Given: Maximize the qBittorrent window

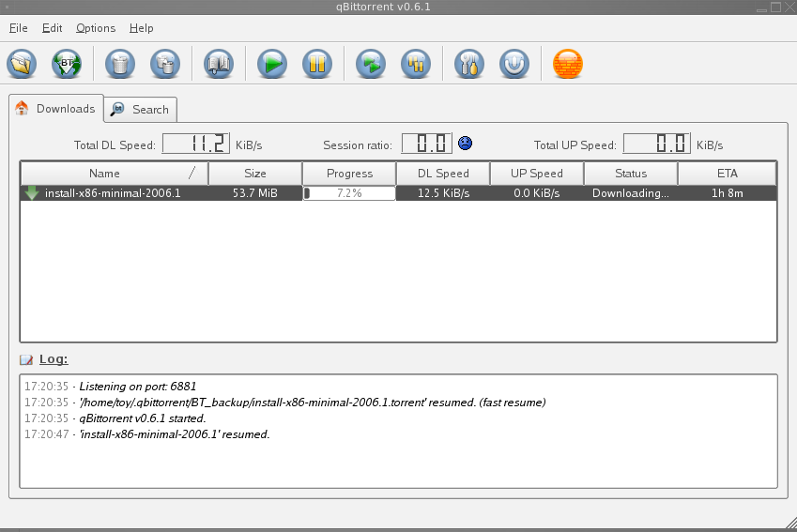Looking at the screenshot, I should 775,8.
